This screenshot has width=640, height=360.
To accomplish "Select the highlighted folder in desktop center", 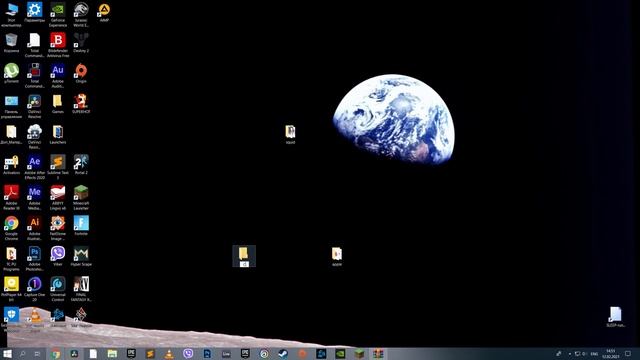I will click(244, 256).
